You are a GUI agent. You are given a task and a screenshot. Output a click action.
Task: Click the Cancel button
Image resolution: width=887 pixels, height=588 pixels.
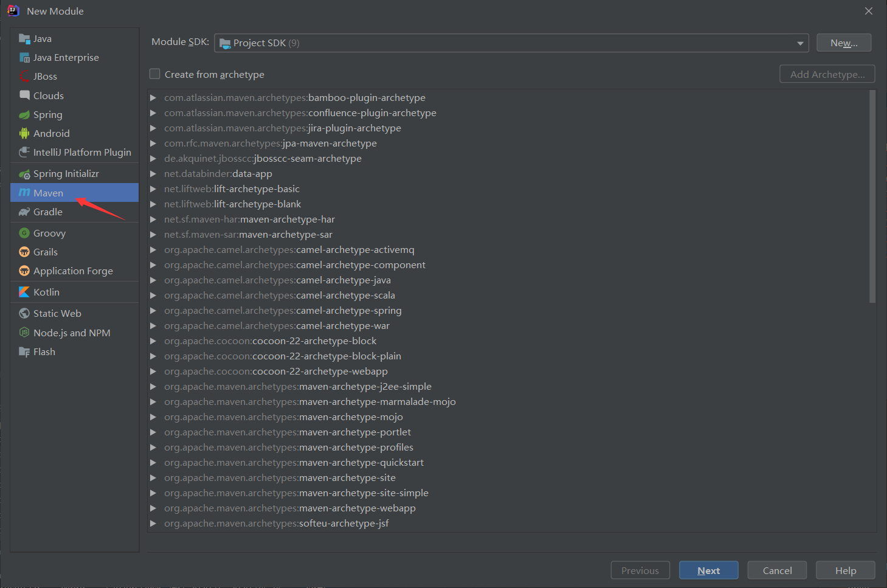tap(777, 570)
